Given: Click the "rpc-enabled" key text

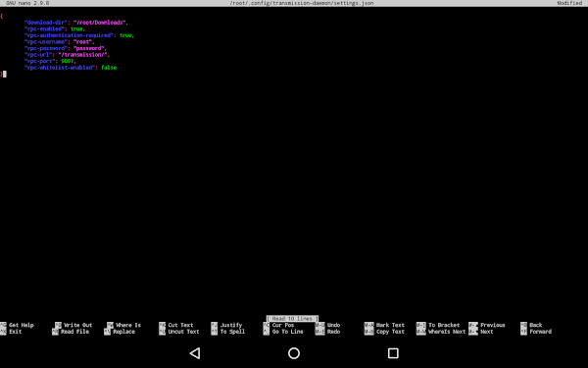Looking at the screenshot, I should [44, 28].
